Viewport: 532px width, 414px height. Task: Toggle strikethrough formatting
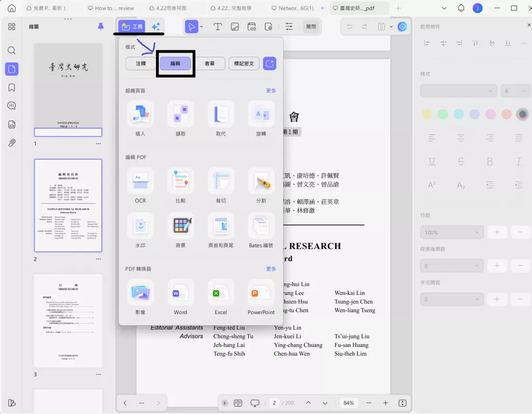point(461,161)
